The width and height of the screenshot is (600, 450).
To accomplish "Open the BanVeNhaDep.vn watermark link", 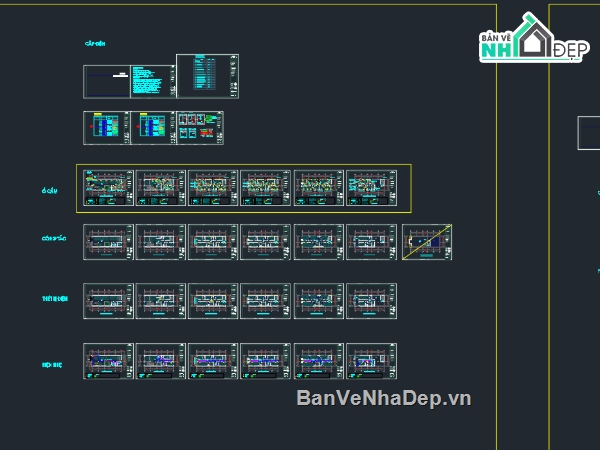I will (384, 399).
